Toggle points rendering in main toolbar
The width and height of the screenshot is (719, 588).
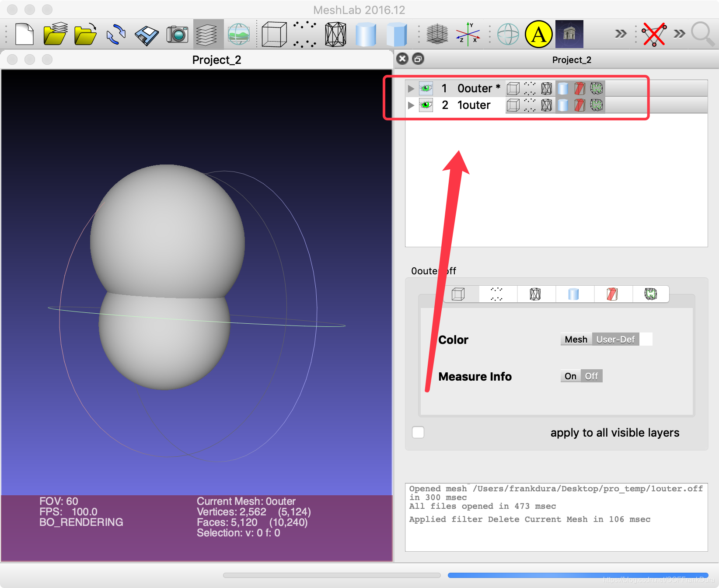pos(305,34)
